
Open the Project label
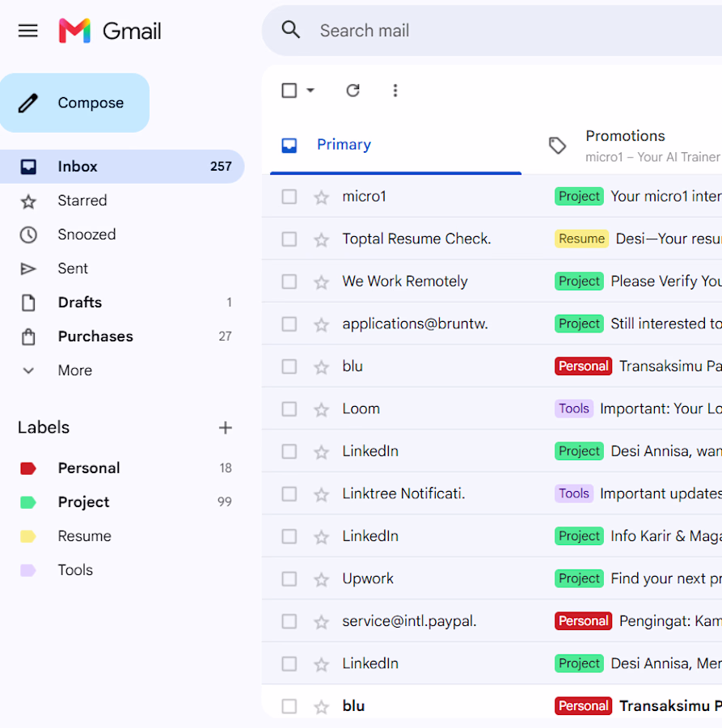click(x=122, y=502)
